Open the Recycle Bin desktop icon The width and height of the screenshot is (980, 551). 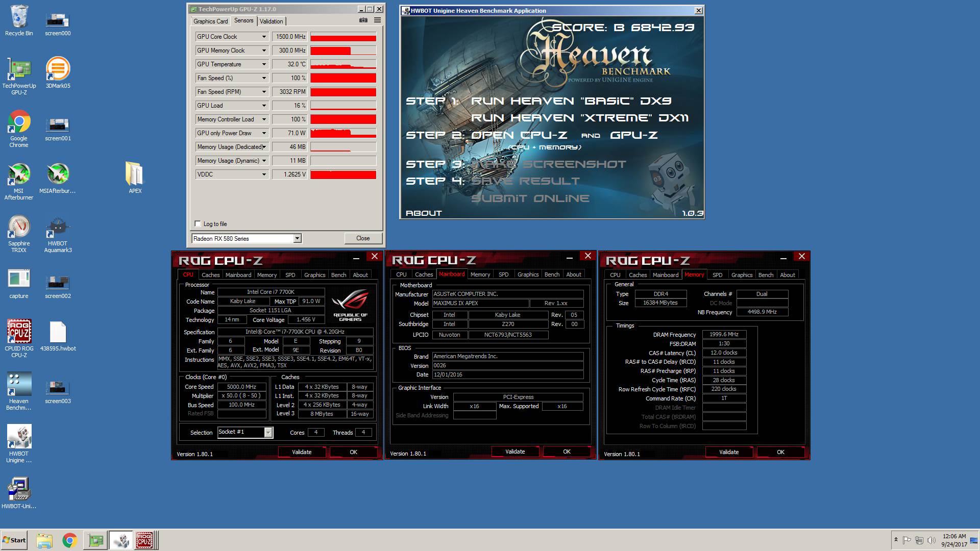coord(19,20)
